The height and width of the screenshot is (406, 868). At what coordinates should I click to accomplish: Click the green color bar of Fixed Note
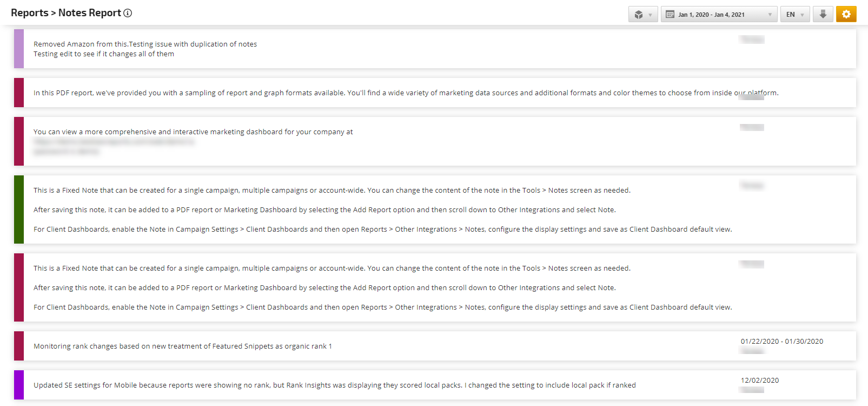point(19,209)
